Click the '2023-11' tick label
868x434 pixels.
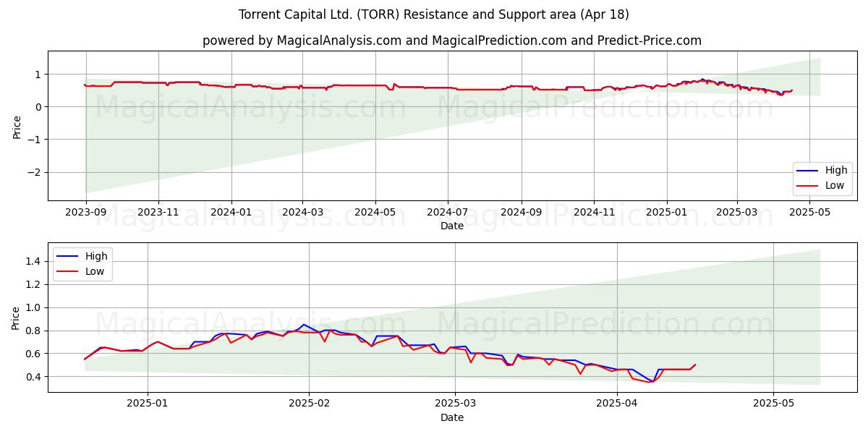(x=158, y=213)
